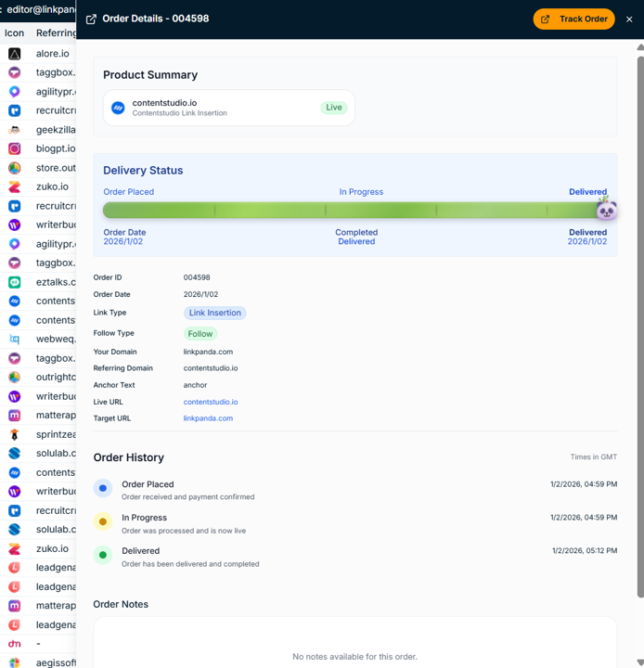This screenshot has height=668, width=644.
Task: Click the Your Domain value linkpanda.com
Action: click(208, 352)
